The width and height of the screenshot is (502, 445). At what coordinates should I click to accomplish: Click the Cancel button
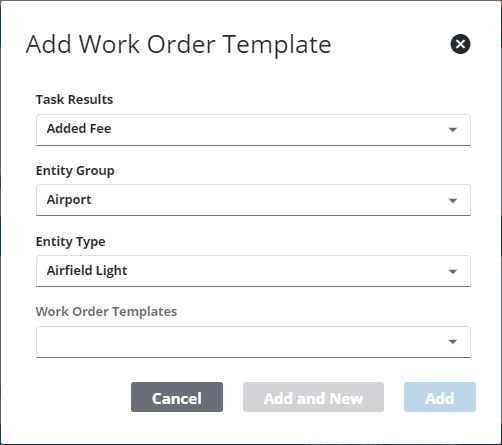coord(177,397)
